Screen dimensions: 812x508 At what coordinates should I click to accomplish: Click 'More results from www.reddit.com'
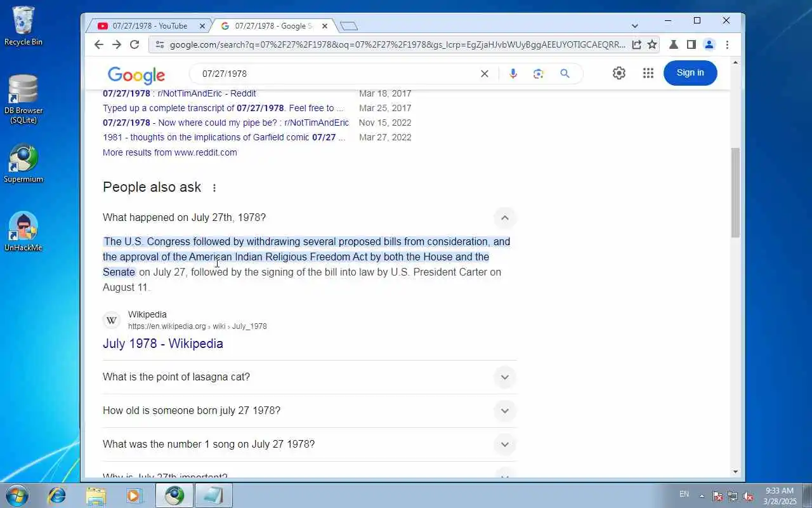pyautogui.click(x=170, y=152)
